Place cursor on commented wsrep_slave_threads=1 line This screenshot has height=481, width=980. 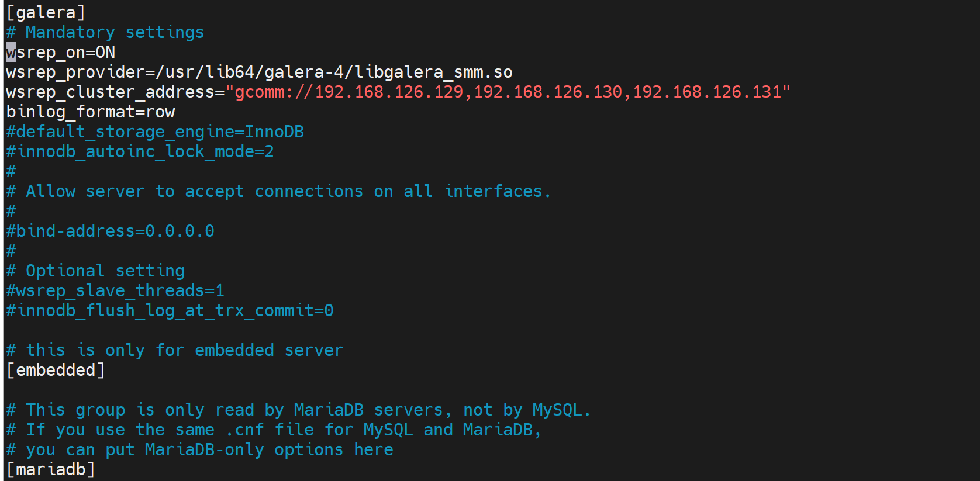(115, 291)
